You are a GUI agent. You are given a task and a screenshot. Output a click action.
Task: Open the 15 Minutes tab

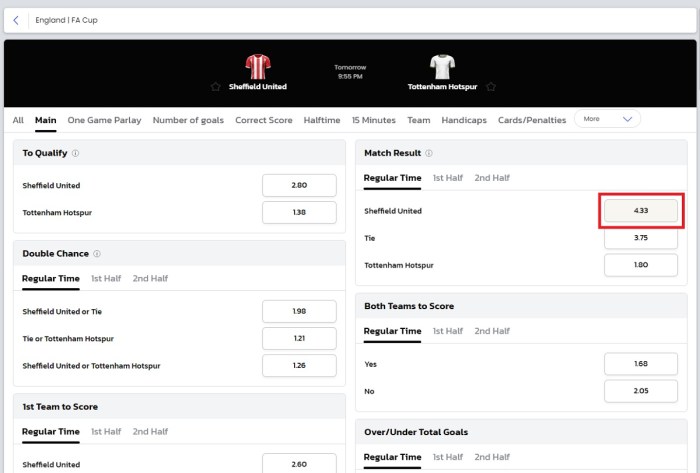374,120
